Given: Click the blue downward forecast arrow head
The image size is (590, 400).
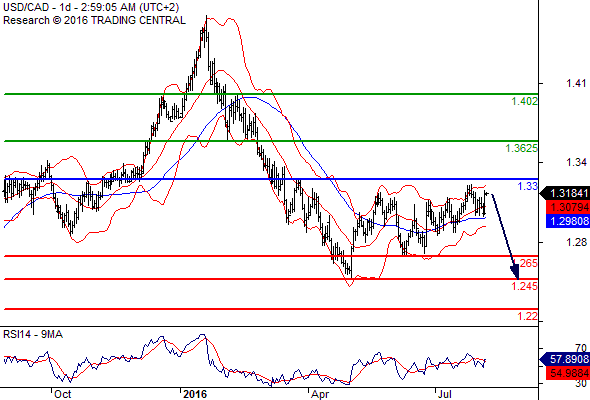Looking at the screenshot, I should click(515, 271).
